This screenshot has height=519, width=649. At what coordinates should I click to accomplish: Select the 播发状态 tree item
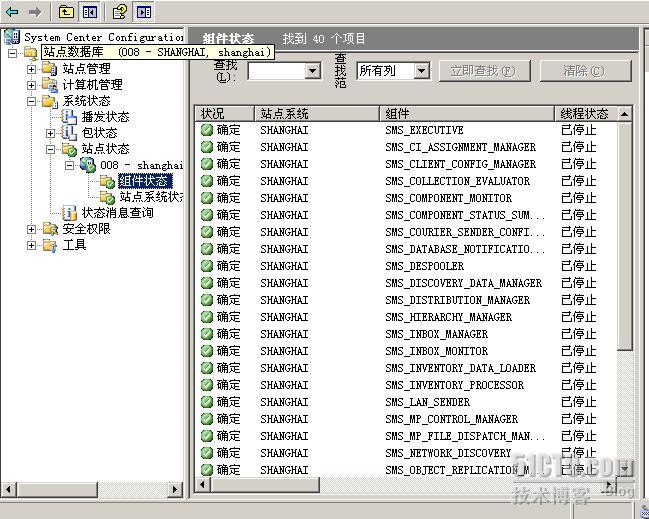pos(106,117)
